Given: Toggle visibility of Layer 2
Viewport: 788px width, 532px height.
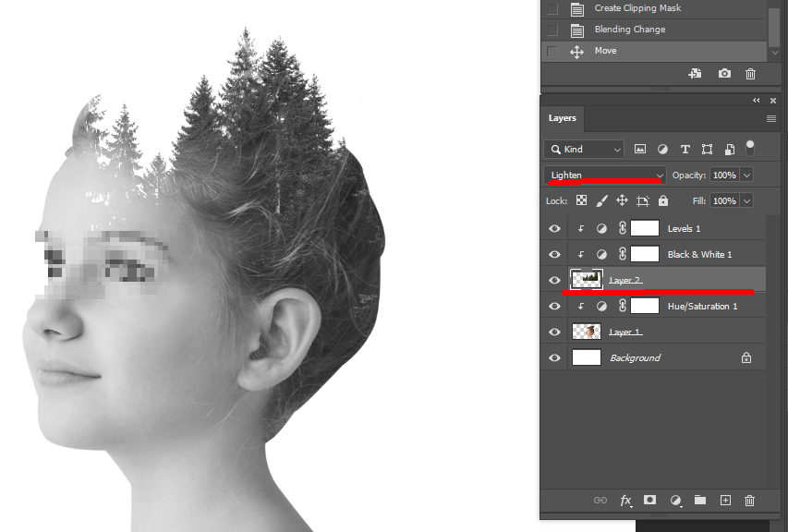Looking at the screenshot, I should [554, 281].
